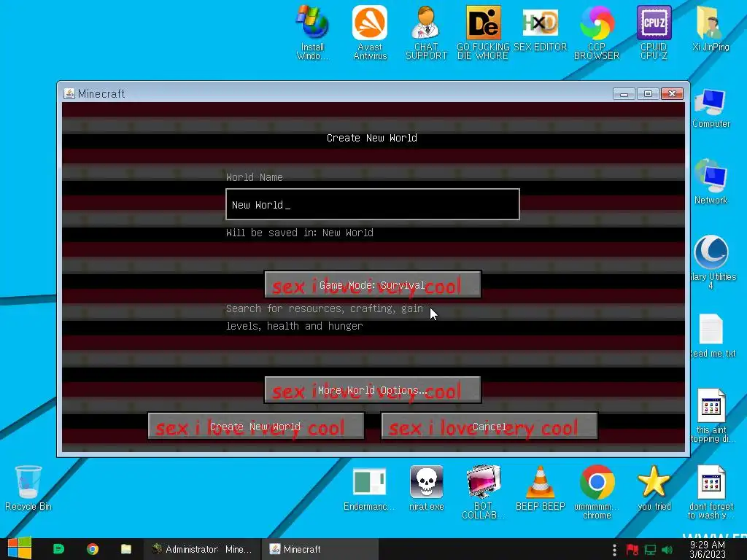Open the green chat app in the taskbar
Image resolution: width=747 pixels, height=560 pixels.
point(58,549)
